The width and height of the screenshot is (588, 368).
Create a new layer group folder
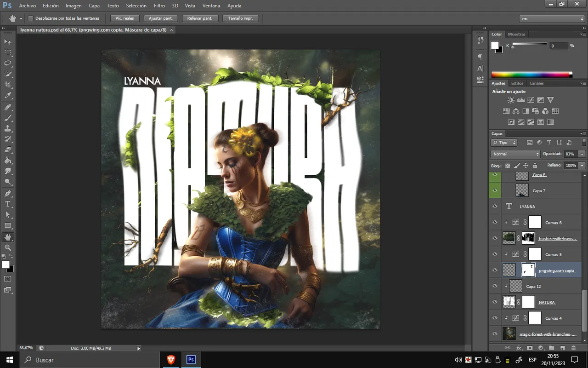coord(551,348)
